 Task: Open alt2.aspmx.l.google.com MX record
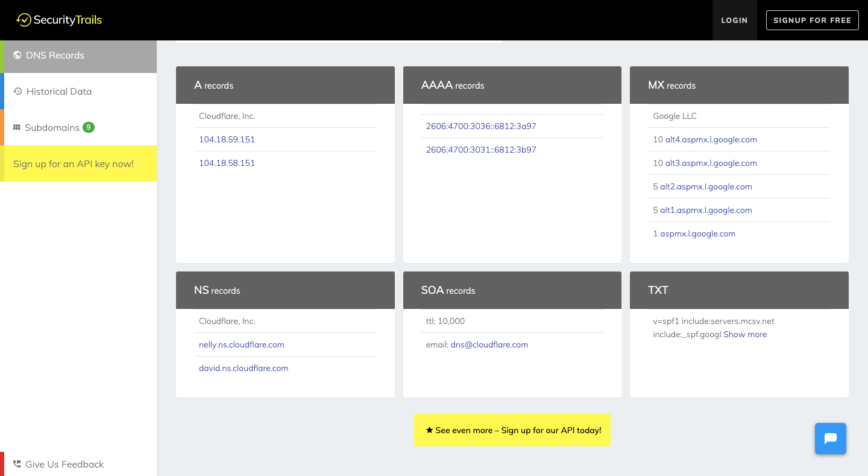(706, 186)
